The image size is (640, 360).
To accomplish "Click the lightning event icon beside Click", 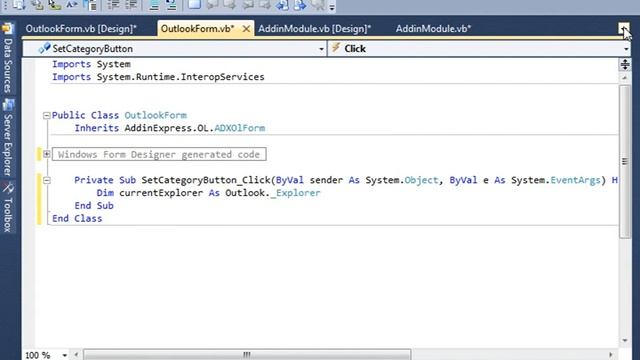I will (x=336, y=48).
